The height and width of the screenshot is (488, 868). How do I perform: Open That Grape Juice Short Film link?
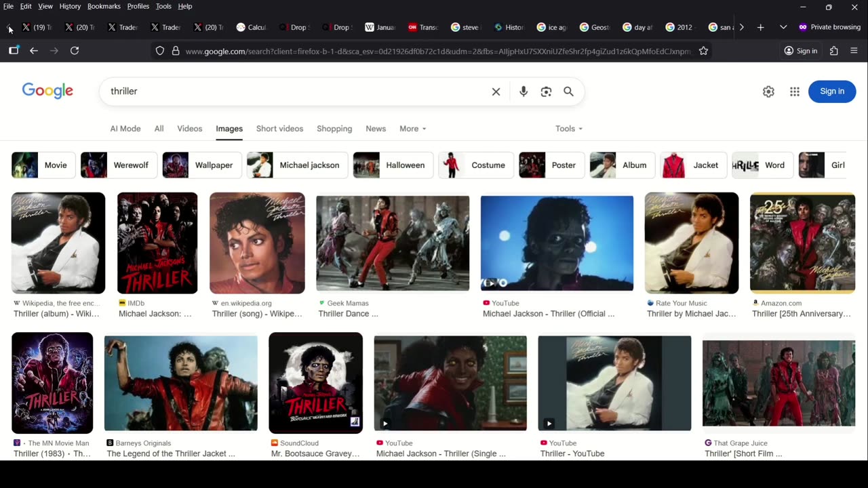click(743, 453)
